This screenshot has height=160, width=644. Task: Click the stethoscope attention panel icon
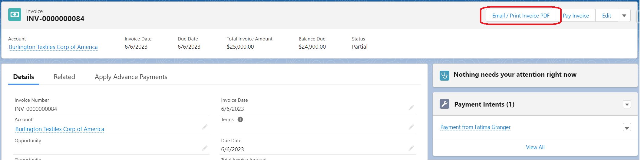click(x=444, y=75)
